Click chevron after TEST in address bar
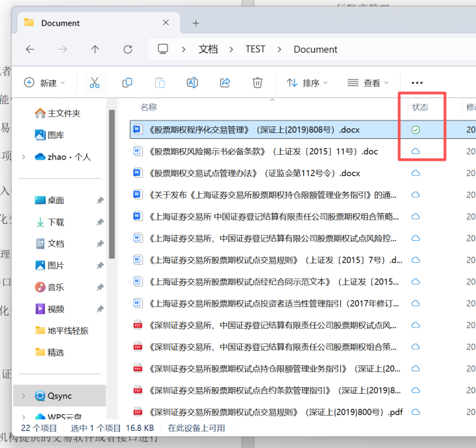Viewport: 476px width, 448px height. click(279, 49)
